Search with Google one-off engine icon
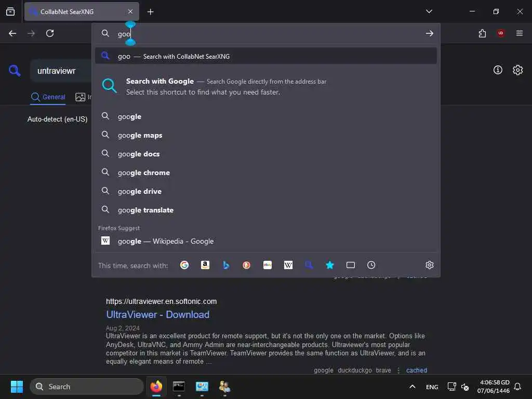Screen dimensions: 532x399 coord(184,265)
